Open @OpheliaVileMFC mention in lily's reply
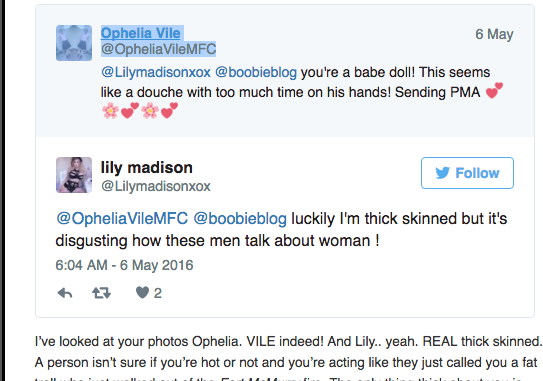543x381 pixels. click(122, 219)
